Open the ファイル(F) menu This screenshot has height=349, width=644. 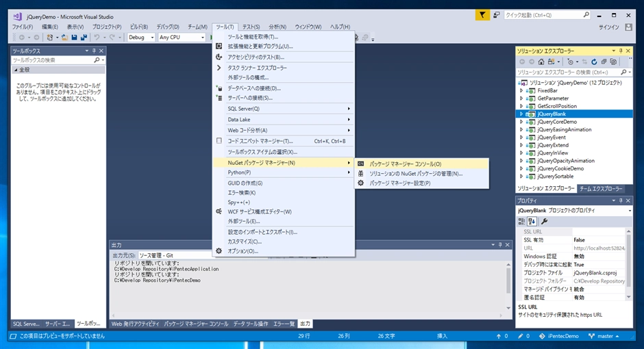coord(22,27)
